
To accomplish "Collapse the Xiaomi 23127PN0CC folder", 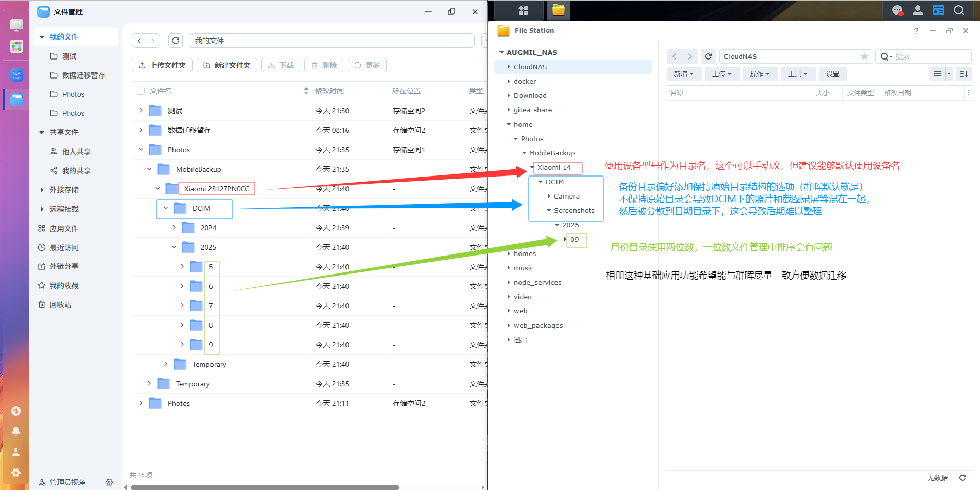I will click(158, 188).
